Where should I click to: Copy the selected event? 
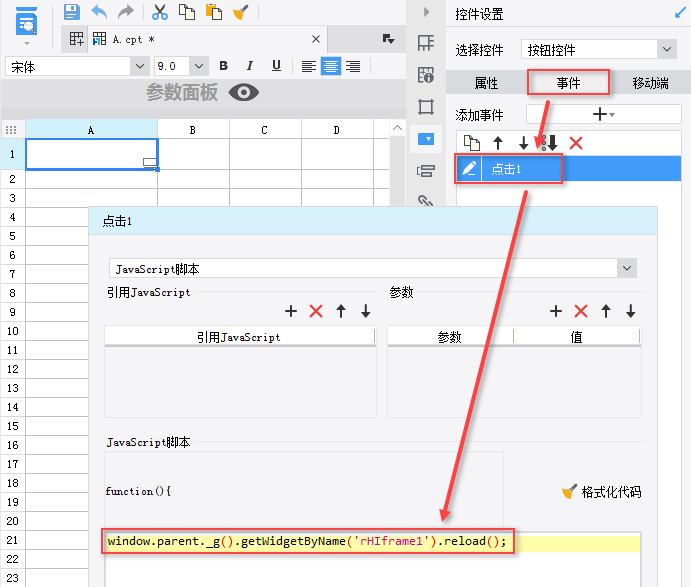tap(472, 143)
